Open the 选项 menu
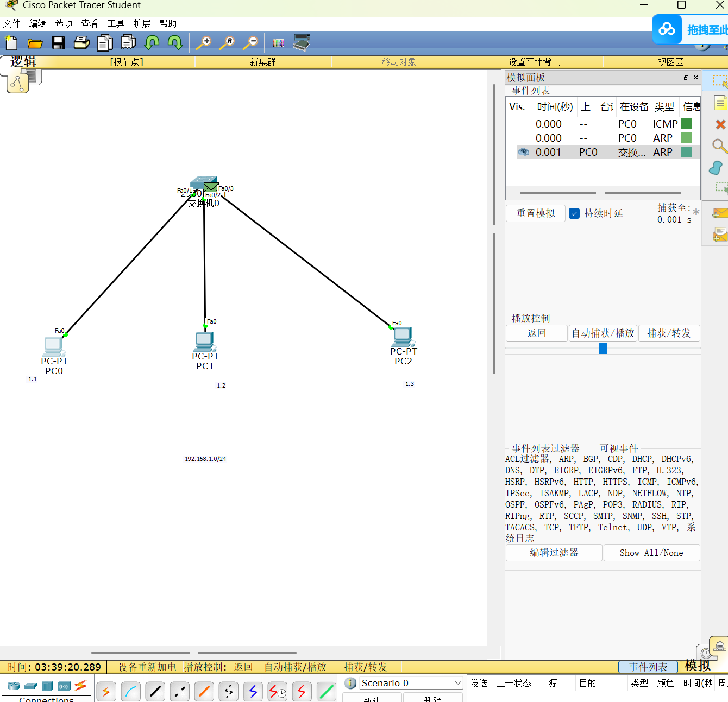The height and width of the screenshot is (702, 728). (64, 23)
